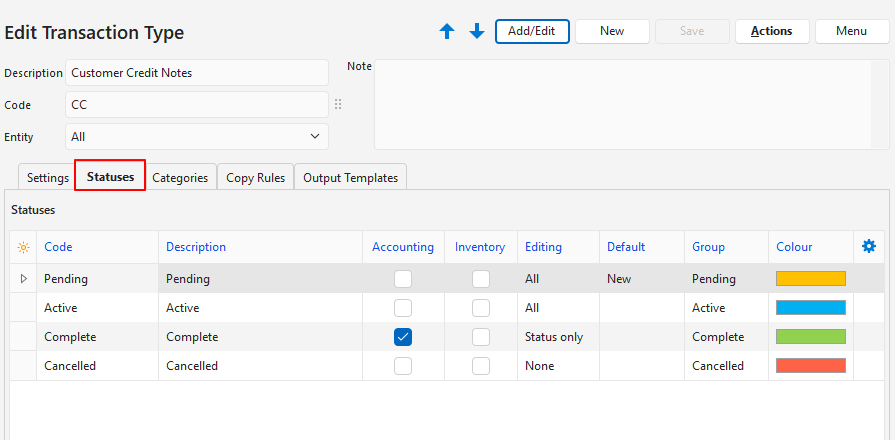Click the blue down arrow icon
895x440 pixels.
(x=477, y=31)
